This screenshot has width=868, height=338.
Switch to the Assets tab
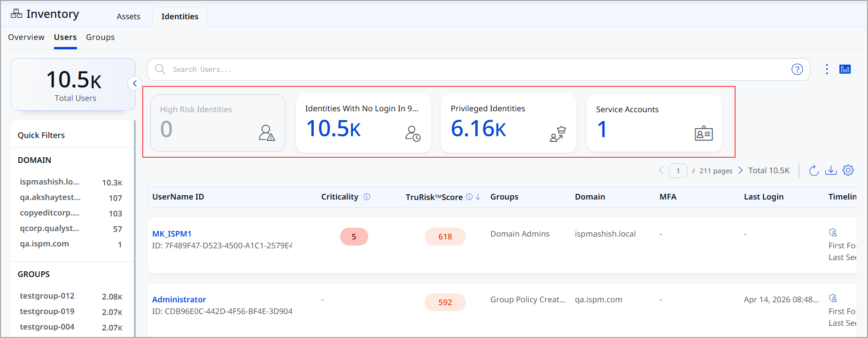128,16
